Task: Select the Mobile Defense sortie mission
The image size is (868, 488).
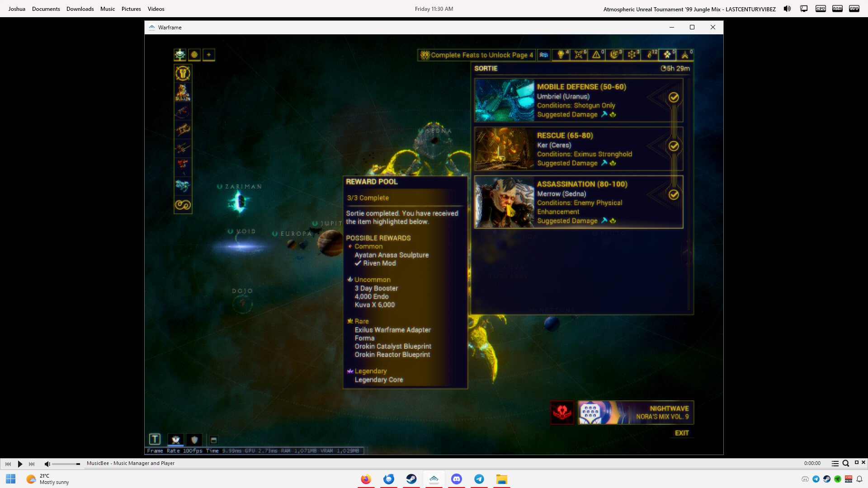Action: [x=578, y=100]
